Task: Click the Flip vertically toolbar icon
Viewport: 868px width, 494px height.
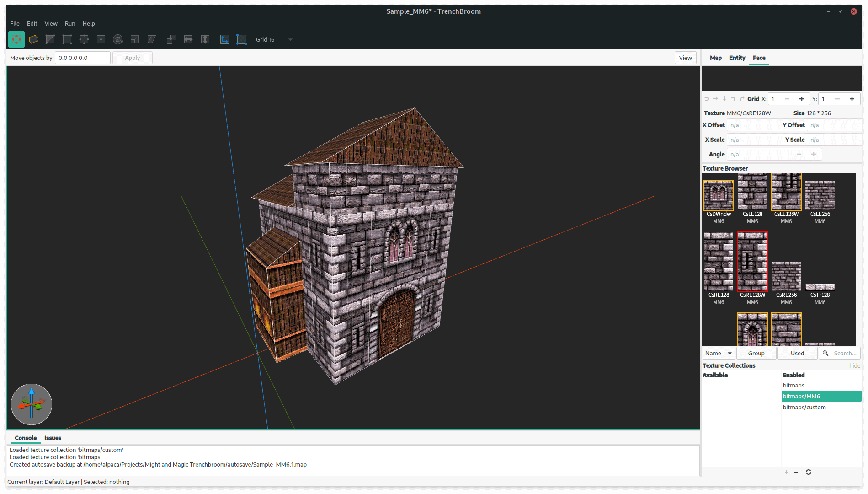Action: pyautogui.click(x=205, y=40)
